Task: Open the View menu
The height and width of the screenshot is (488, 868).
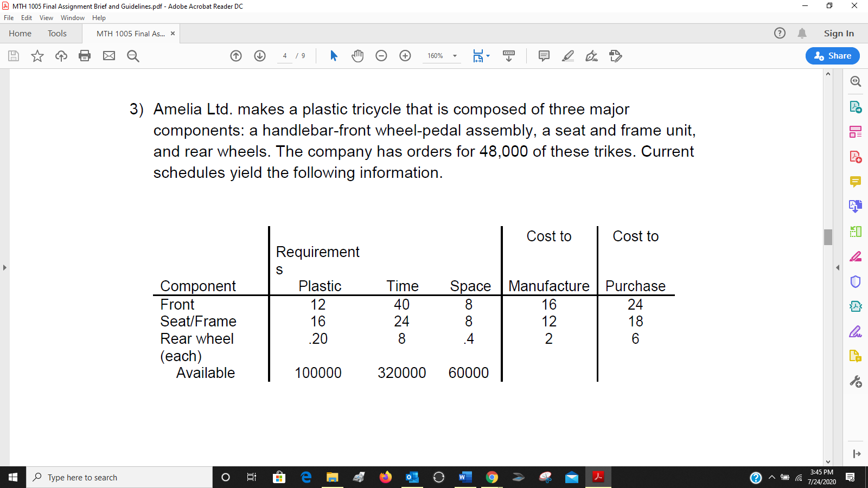Action: (46, 18)
